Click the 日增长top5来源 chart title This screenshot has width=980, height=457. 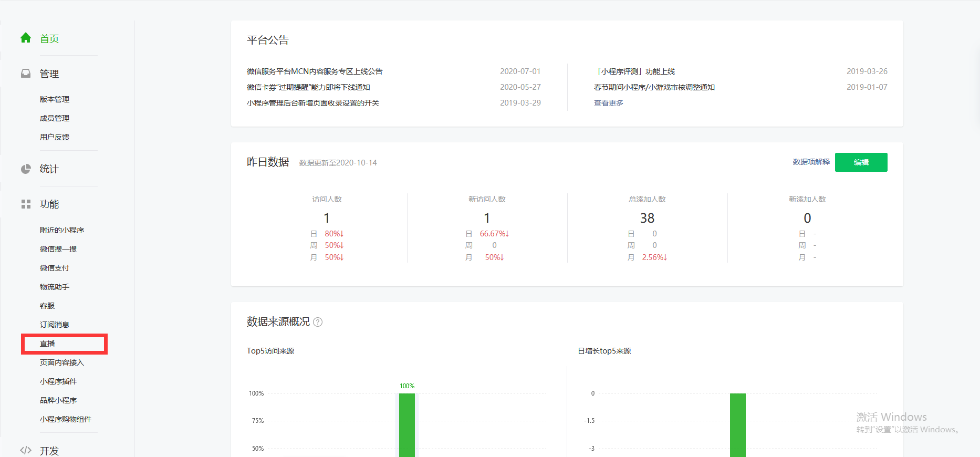[604, 351]
